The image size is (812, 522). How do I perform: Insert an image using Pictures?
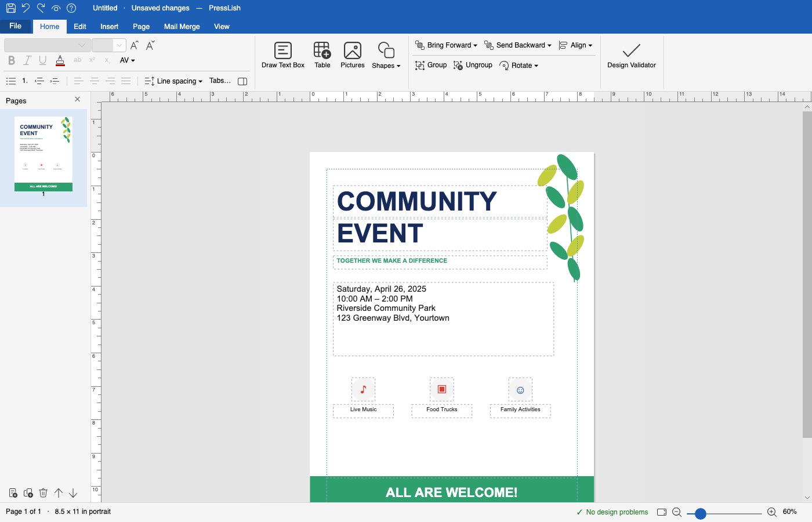pyautogui.click(x=353, y=56)
